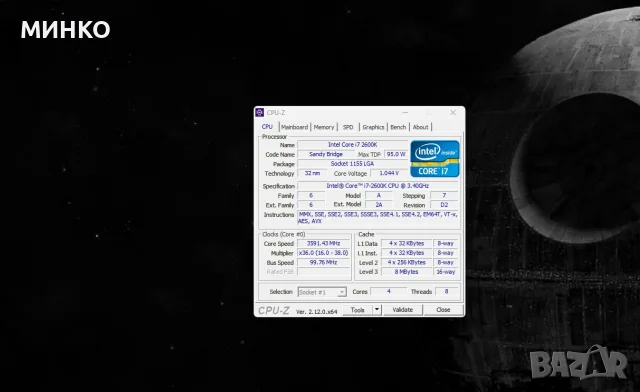Open the Tools dropdown arrow
Image resolution: width=640 pixels, height=392 pixels.
tap(377, 310)
